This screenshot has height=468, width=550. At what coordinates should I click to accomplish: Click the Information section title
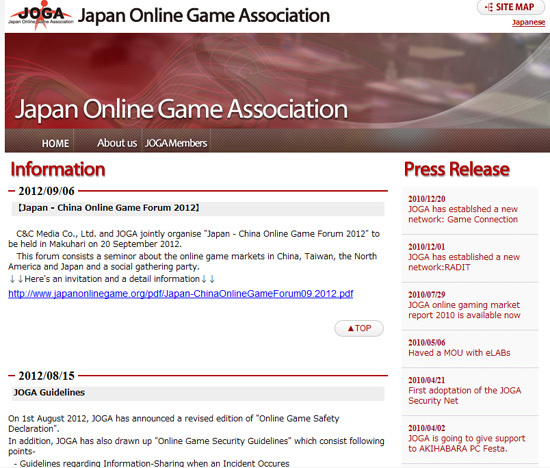(x=58, y=169)
